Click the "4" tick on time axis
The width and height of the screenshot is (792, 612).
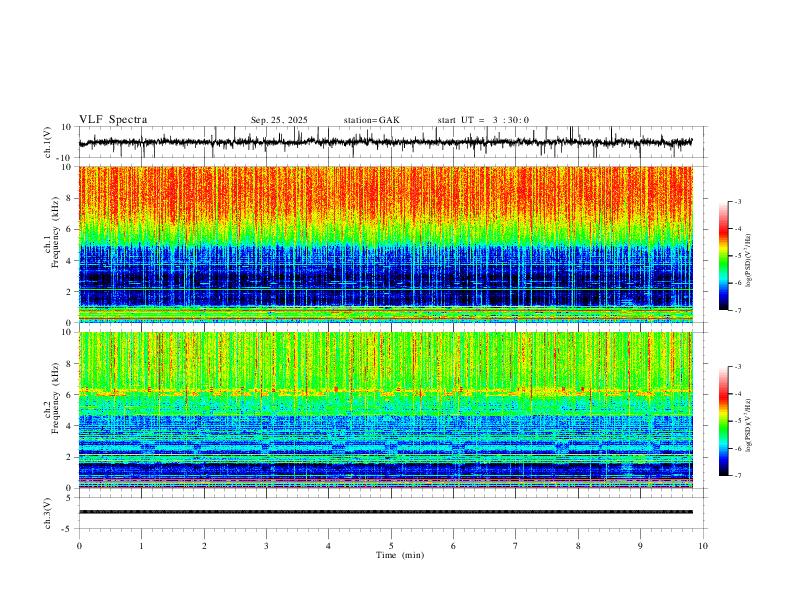(328, 546)
